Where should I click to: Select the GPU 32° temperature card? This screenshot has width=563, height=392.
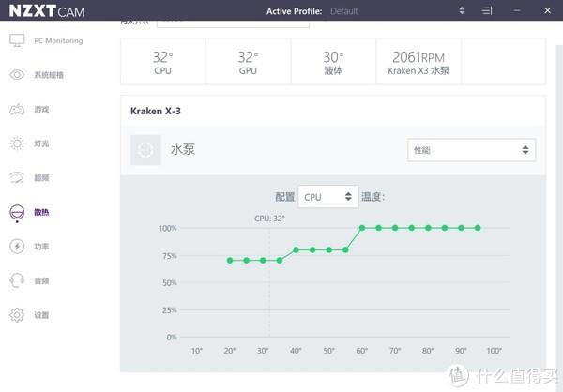pyautogui.click(x=248, y=62)
